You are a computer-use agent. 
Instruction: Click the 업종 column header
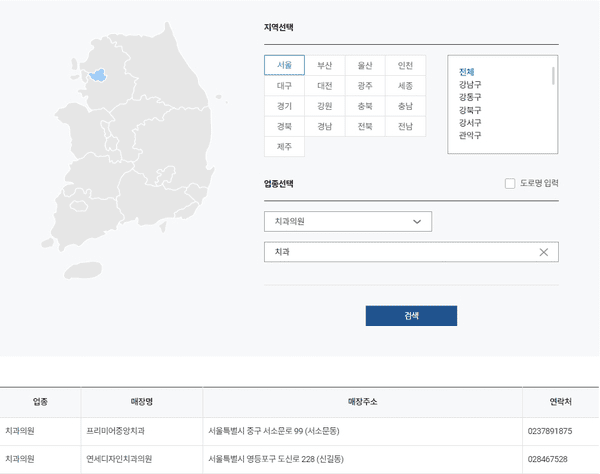pos(40,402)
